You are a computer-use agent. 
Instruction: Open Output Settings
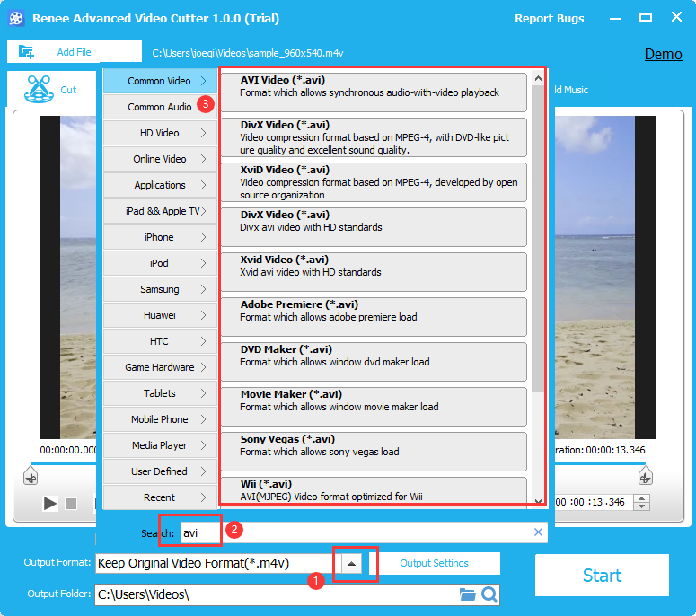pyautogui.click(x=434, y=564)
